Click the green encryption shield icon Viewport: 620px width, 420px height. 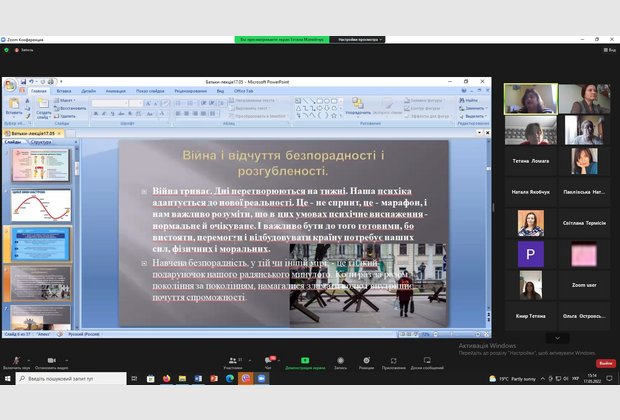(6, 50)
